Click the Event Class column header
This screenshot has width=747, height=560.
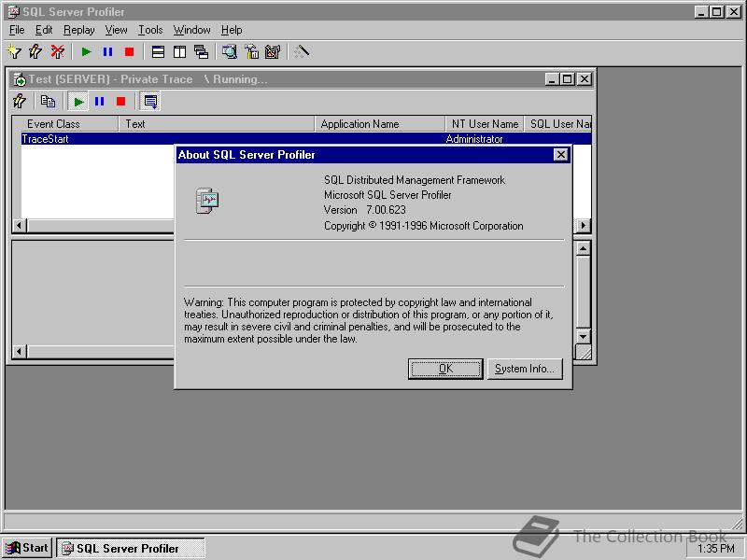click(x=64, y=124)
